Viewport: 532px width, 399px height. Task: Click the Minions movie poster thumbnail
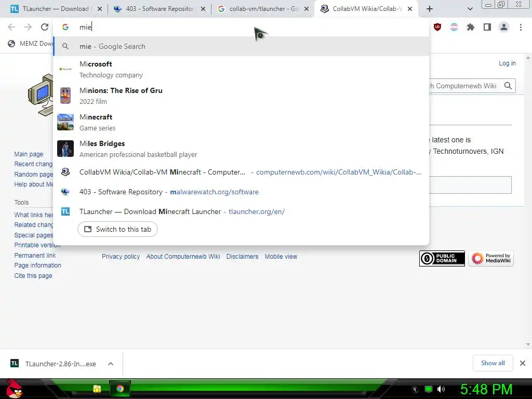(x=65, y=96)
